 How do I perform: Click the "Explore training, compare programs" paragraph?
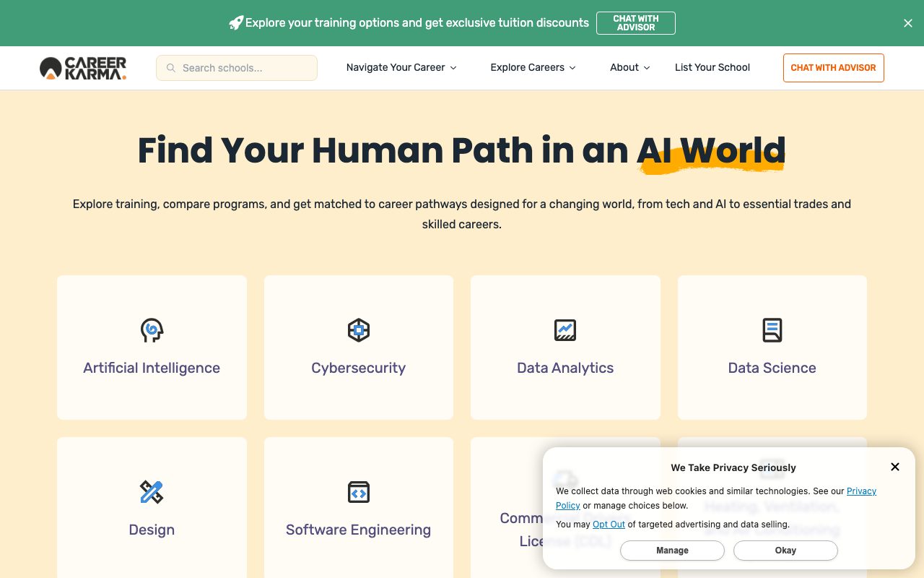pyautogui.click(x=462, y=214)
